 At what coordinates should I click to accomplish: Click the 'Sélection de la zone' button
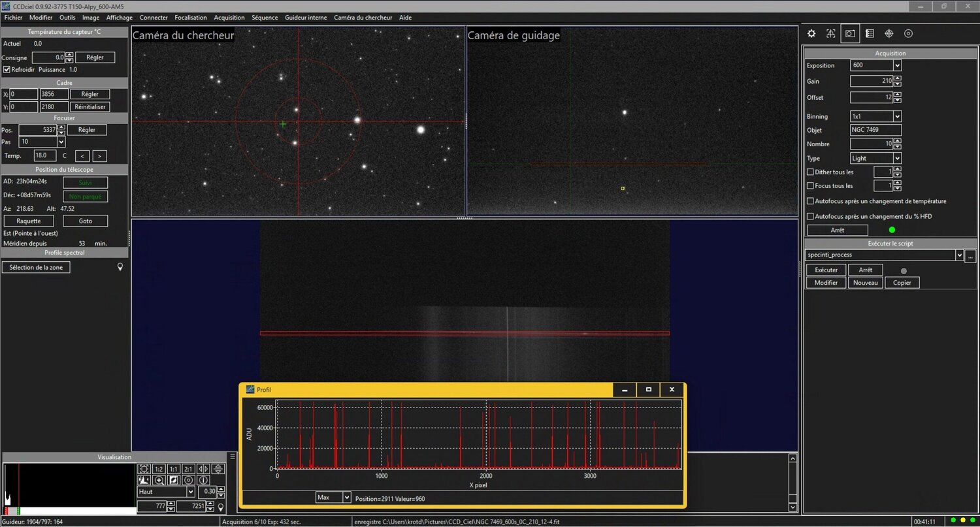pyautogui.click(x=36, y=267)
